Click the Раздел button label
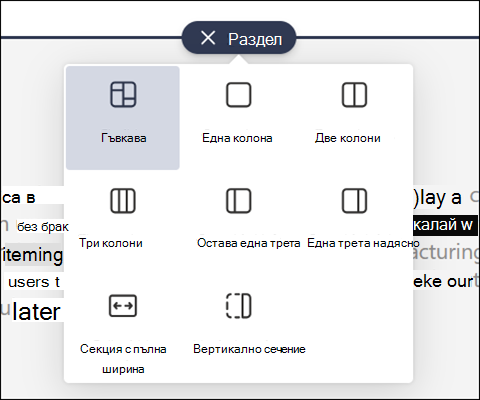 (255, 39)
